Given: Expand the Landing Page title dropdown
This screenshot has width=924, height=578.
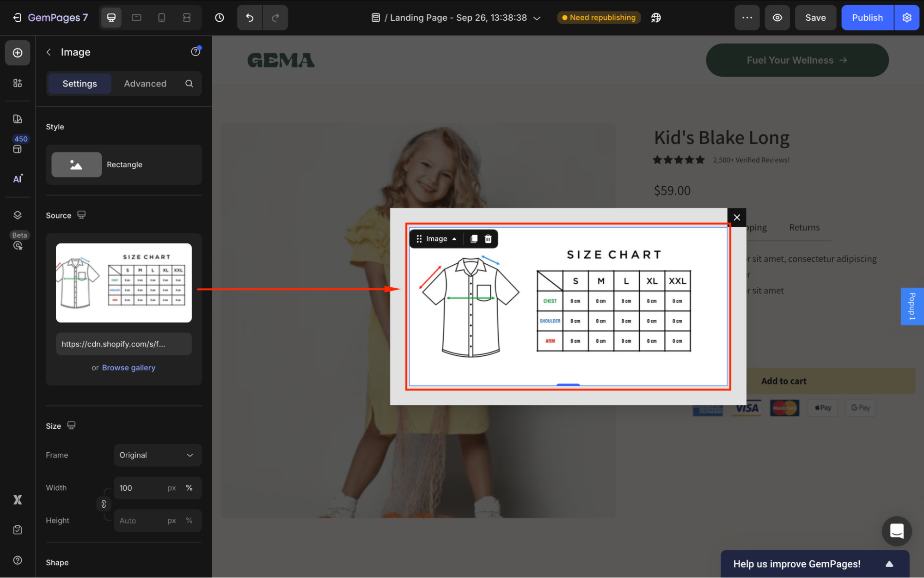Looking at the screenshot, I should click(537, 18).
